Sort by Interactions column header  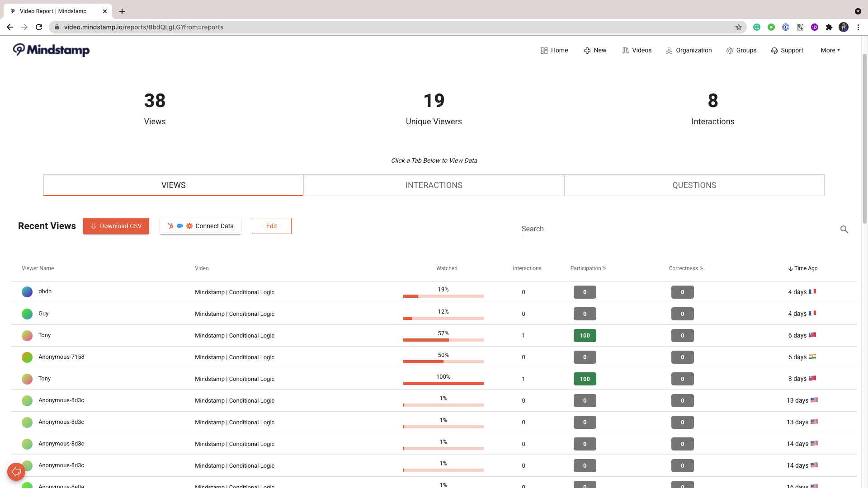pyautogui.click(x=527, y=268)
